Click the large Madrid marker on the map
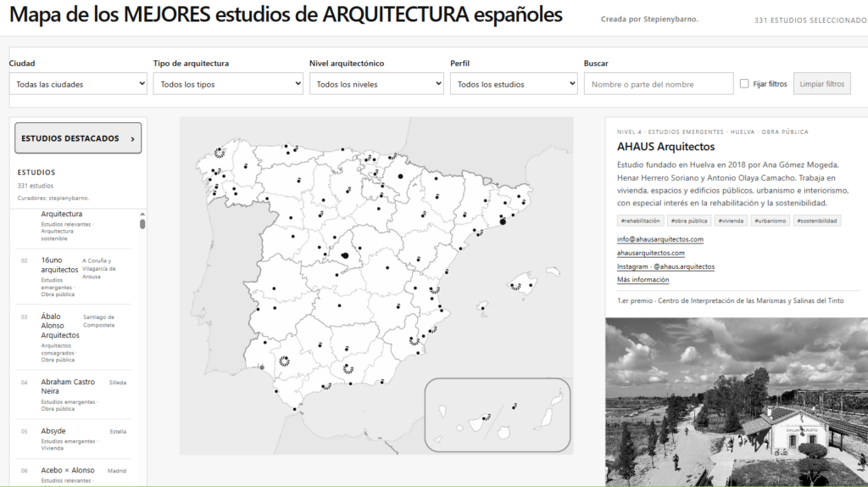Viewport: 868px width, 487px height. [345, 255]
